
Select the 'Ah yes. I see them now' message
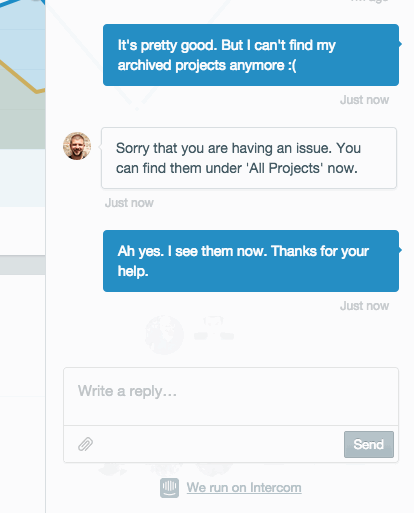(x=251, y=261)
